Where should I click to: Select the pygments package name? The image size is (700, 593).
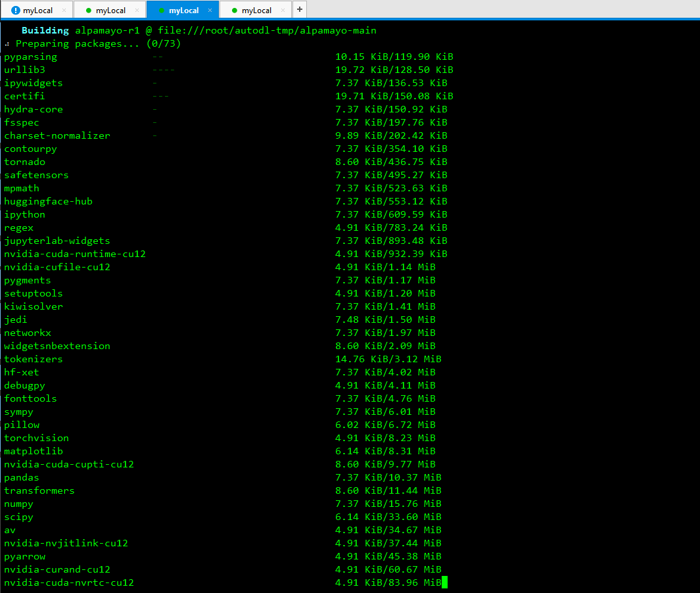click(x=27, y=280)
